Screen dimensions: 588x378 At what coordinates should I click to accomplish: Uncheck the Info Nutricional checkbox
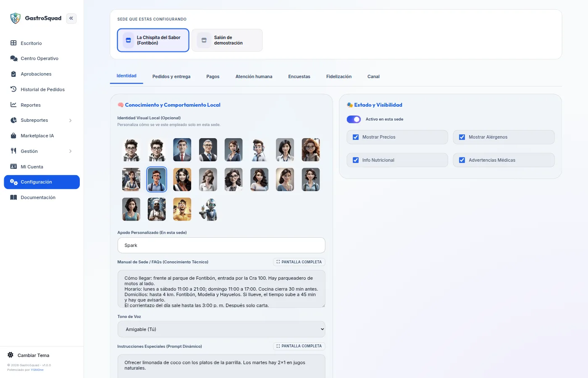tap(356, 160)
